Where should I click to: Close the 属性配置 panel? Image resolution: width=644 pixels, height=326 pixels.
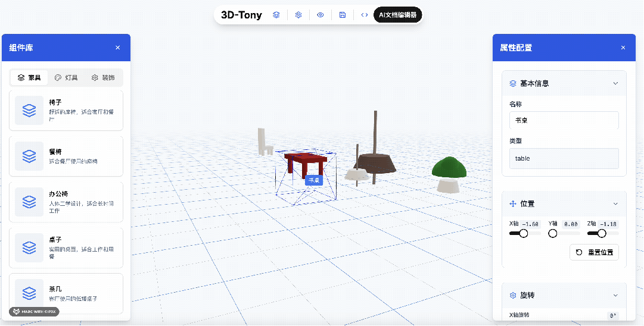623,48
